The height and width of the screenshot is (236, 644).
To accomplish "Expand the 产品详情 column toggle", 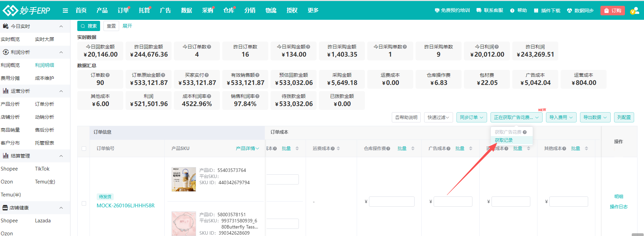I will point(247,148).
